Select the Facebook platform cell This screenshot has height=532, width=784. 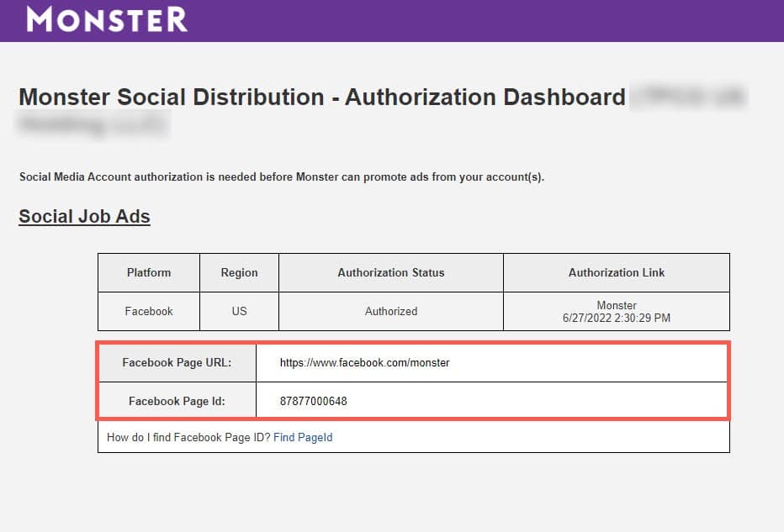tap(149, 311)
